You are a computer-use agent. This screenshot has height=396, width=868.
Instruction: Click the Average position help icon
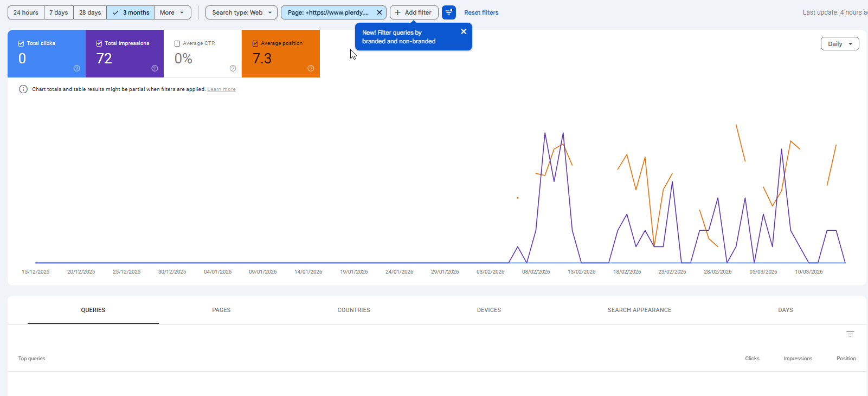click(x=311, y=68)
